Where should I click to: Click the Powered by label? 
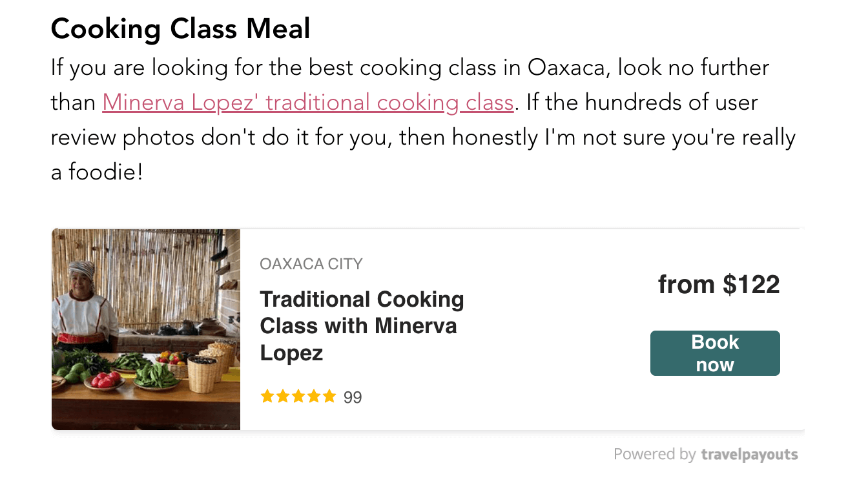[654, 455]
